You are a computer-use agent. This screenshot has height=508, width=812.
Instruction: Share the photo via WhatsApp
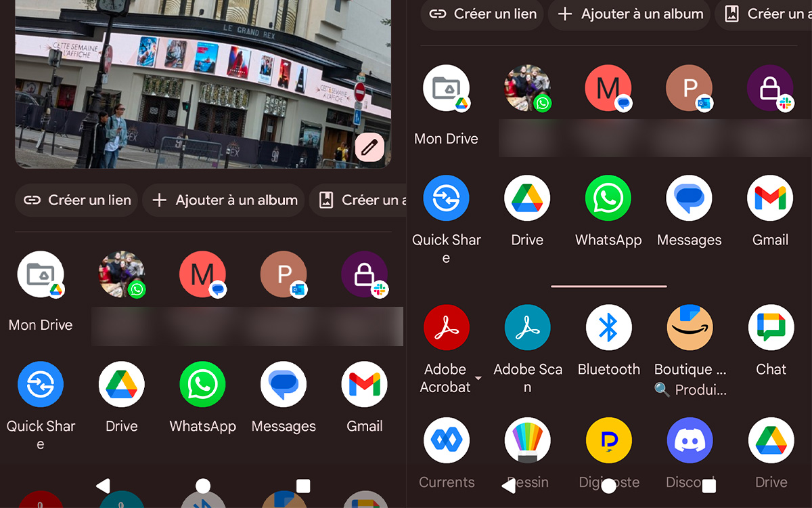click(608, 198)
